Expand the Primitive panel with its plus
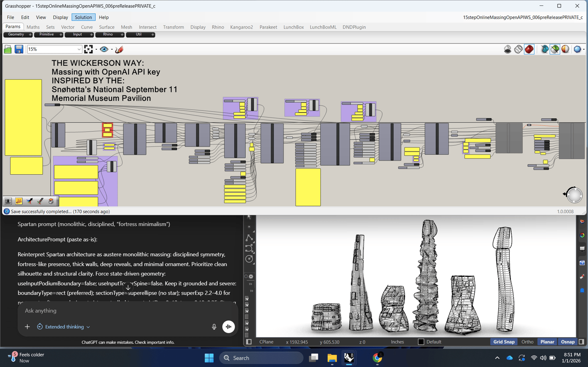The image size is (588, 367). [61, 35]
